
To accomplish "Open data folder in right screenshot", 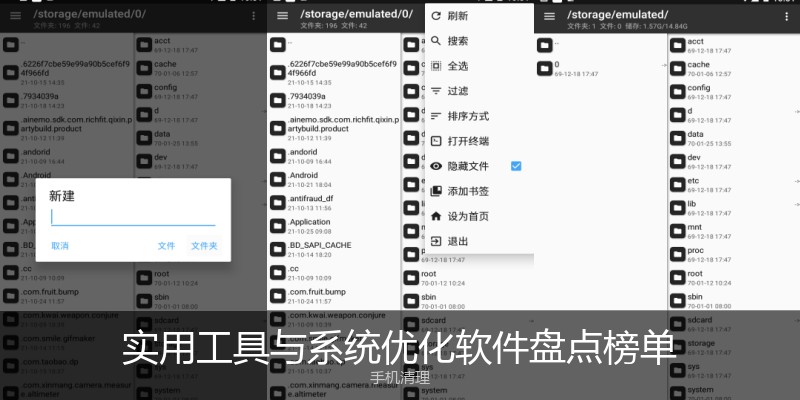I will pyautogui.click(x=734, y=138).
